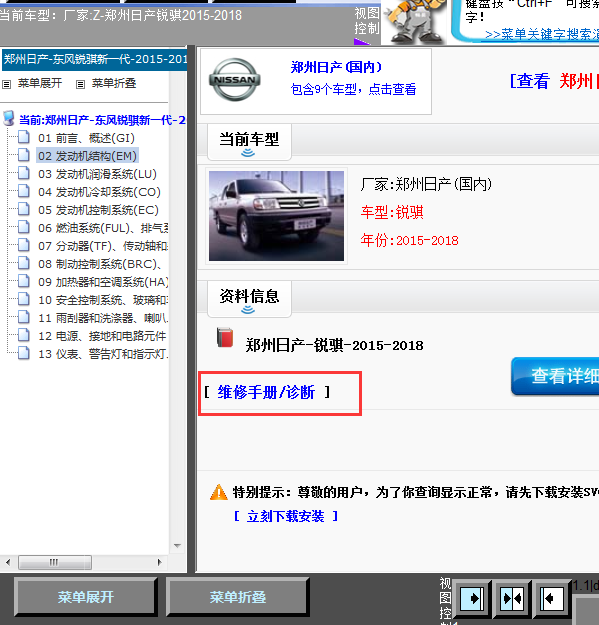This screenshot has height=625, width=599.
Task: Click the 菜单折叠 list icon at top
Action: tap(81, 84)
